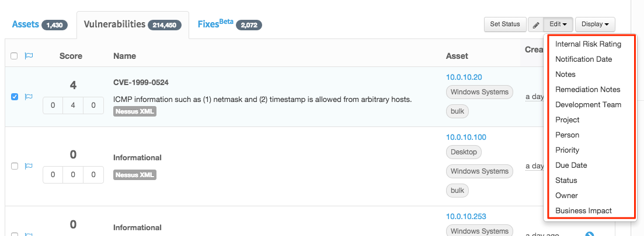Open asset link 10.0.10.253
This screenshot has height=236, width=644.
pyautogui.click(x=466, y=216)
